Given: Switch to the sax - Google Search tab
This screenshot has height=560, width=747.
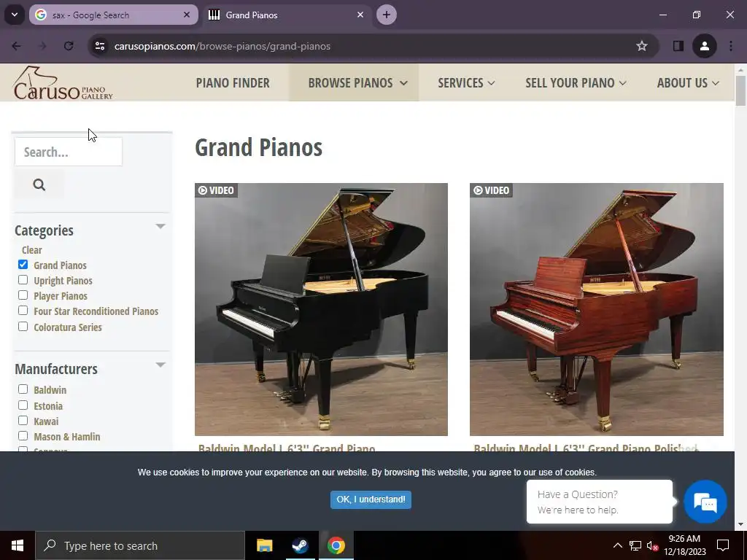Looking at the screenshot, I should 113,15.
